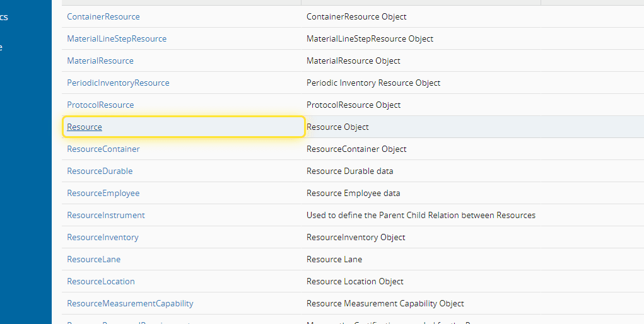The width and height of the screenshot is (644, 324).
Task: Click the 'Resource Durable data' description cell
Action: click(349, 171)
